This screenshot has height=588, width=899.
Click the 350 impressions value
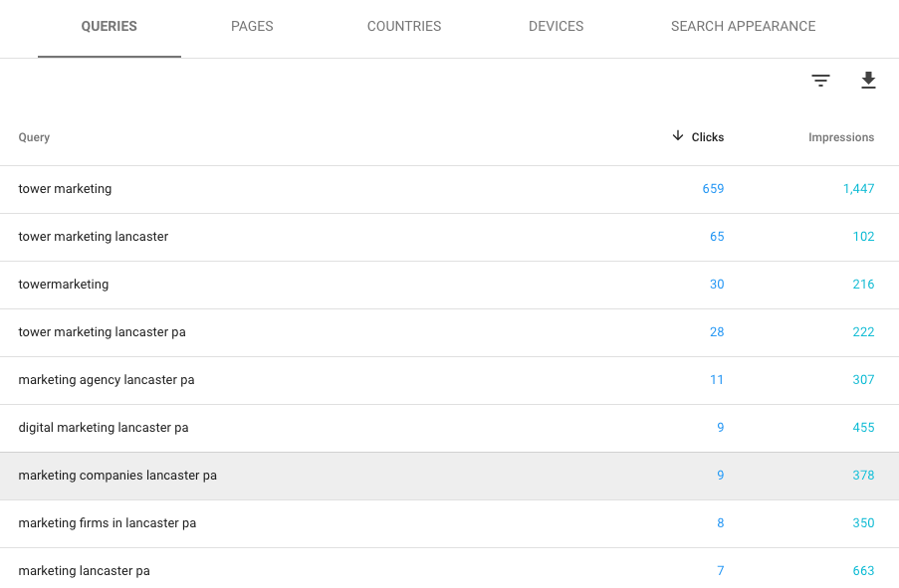863,522
